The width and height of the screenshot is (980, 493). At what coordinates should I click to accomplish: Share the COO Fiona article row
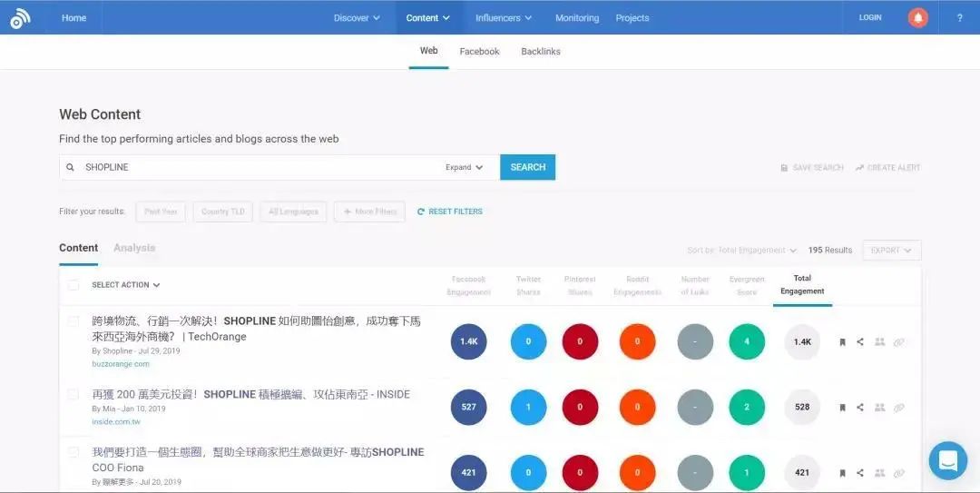(x=860, y=472)
